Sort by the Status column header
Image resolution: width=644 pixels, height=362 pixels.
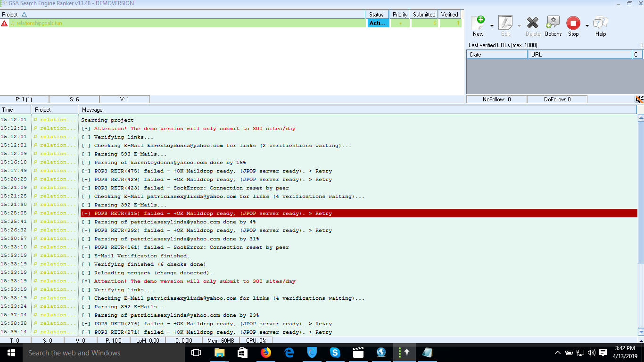pyautogui.click(x=378, y=15)
